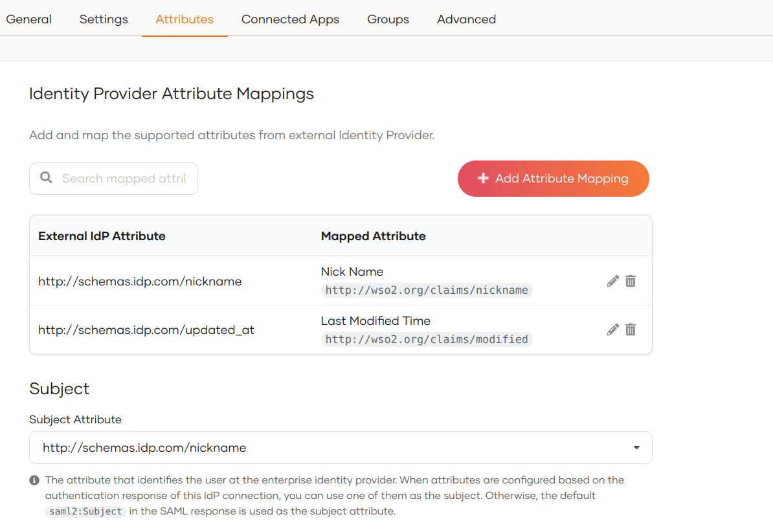The image size is (773, 532).
Task: Click the External IdP Attribute column header
Action: coord(102,236)
